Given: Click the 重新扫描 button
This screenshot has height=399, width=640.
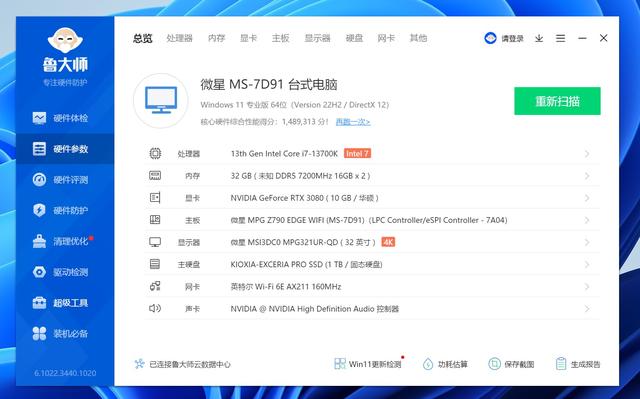Looking at the screenshot, I should 557,101.
